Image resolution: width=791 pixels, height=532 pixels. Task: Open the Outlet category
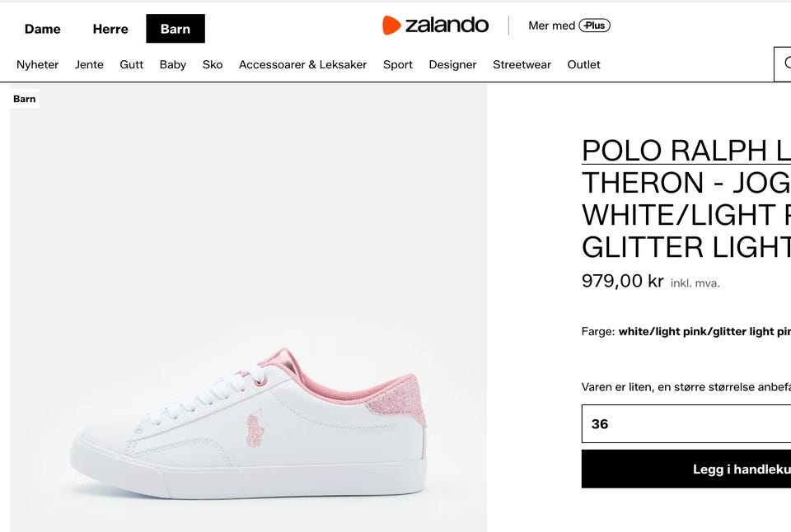coord(584,64)
